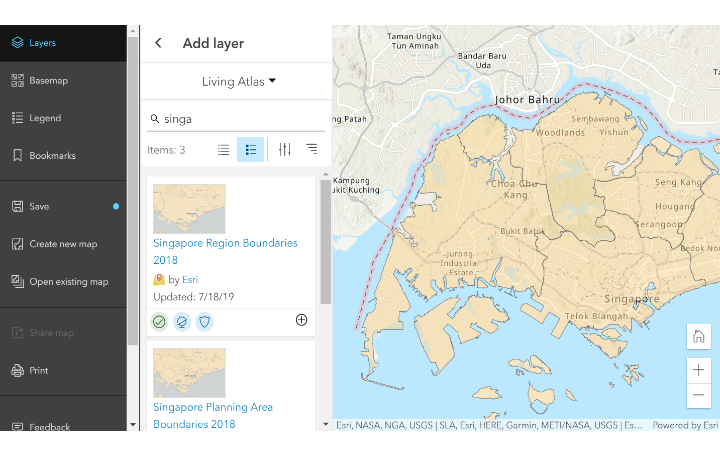
Task: Click sidebar scroll down arrow
Action: click(133, 425)
